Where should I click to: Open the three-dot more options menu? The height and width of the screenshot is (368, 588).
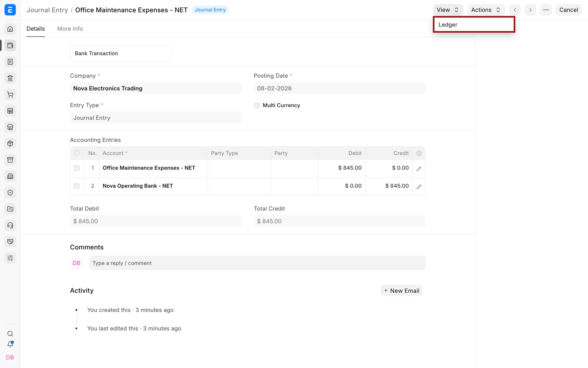pos(546,10)
